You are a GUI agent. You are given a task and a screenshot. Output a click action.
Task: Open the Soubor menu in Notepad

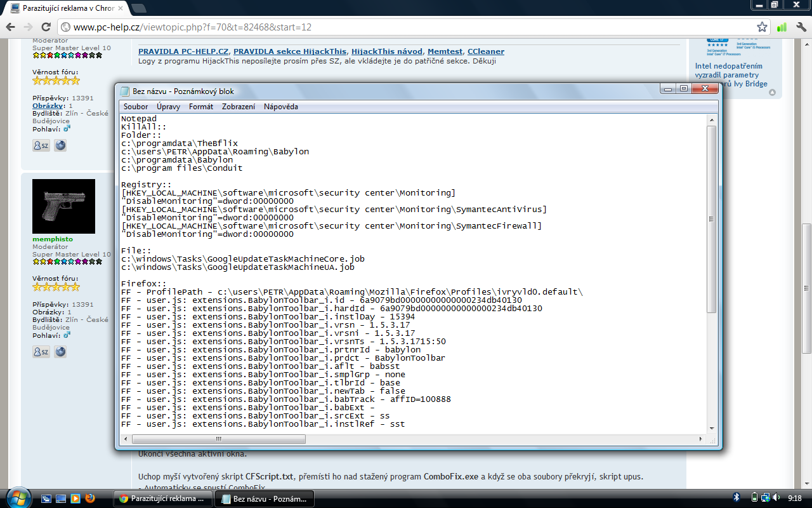point(136,107)
